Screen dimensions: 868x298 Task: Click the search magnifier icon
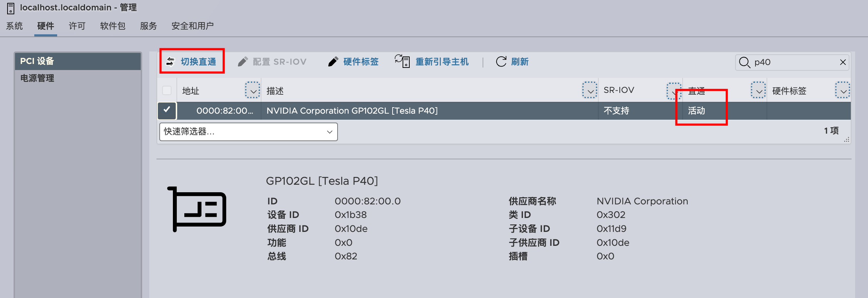pyautogui.click(x=744, y=62)
